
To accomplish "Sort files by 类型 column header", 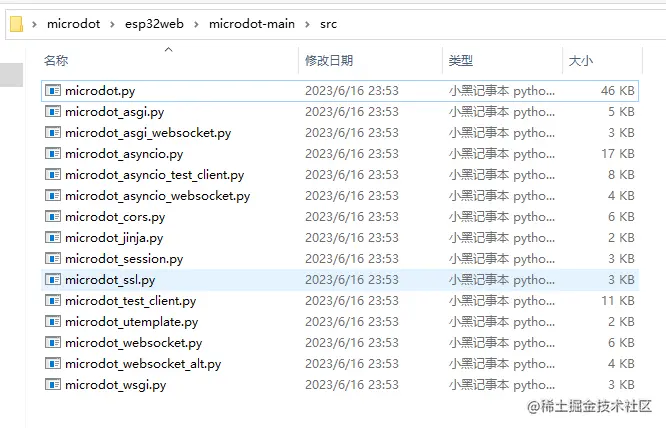I will pyautogui.click(x=461, y=60).
